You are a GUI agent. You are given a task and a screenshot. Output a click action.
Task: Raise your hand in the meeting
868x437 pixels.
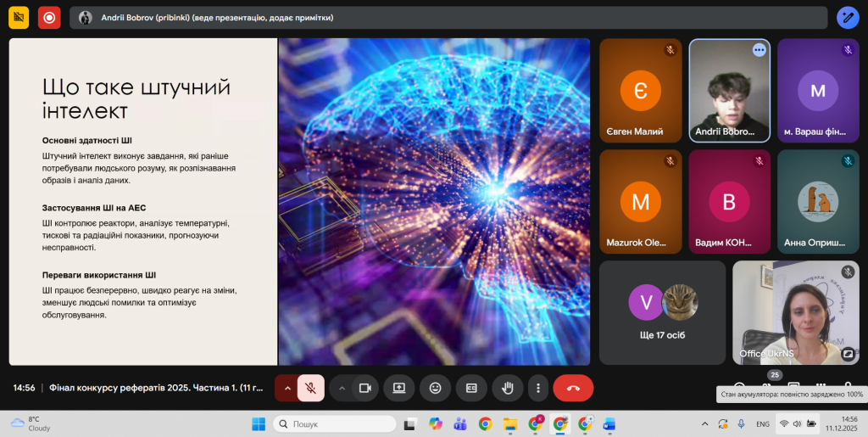click(508, 388)
